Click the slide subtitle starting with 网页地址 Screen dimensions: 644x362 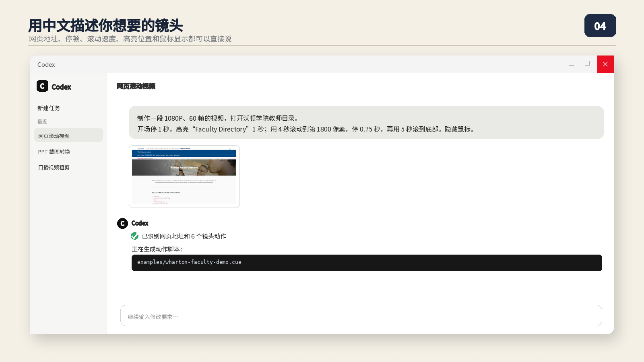point(130,39)
